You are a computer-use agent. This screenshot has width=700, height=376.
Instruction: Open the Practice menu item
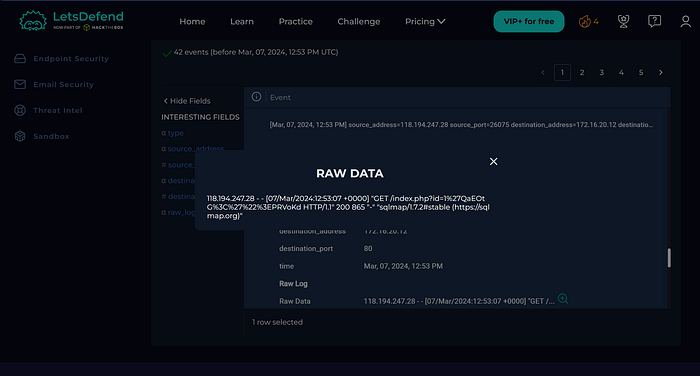pyautogui.click(x=296, y=21)
